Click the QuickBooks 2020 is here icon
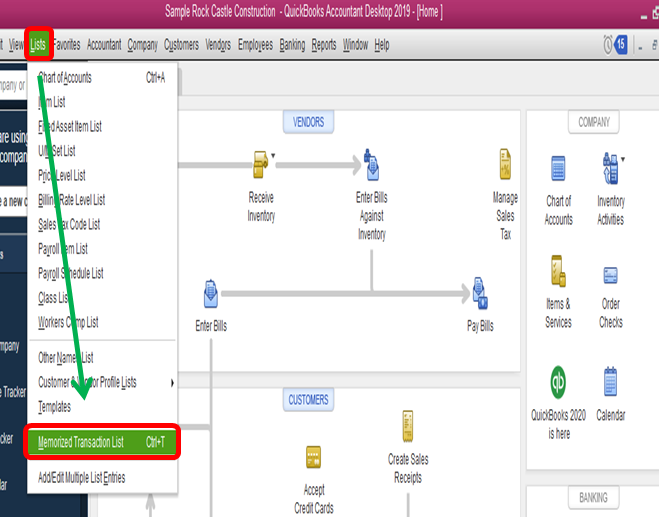659x517 pixels. tap(558, 382)
